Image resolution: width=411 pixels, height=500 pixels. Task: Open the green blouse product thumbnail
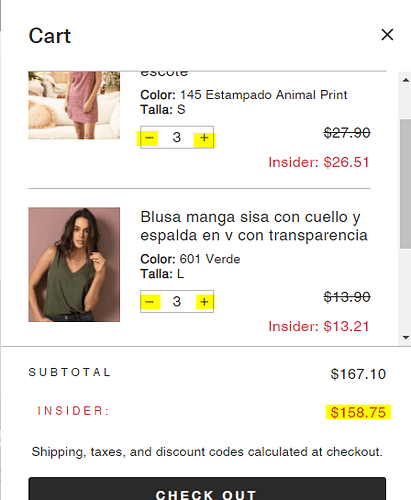point(74,265)
